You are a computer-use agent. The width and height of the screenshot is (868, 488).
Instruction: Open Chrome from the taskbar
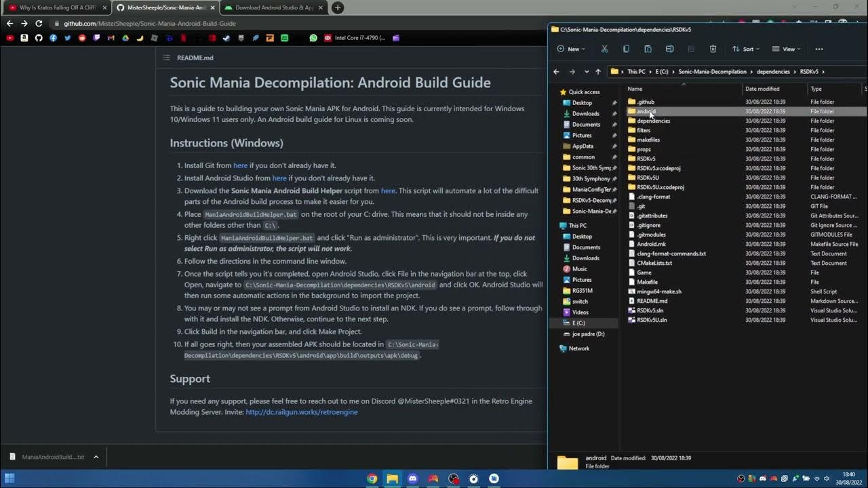pos(372,479)
